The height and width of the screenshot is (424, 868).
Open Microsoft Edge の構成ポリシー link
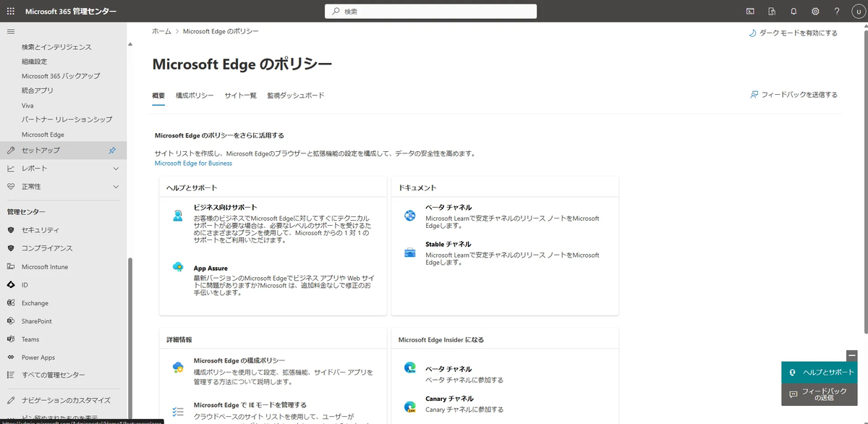point(239,360)
